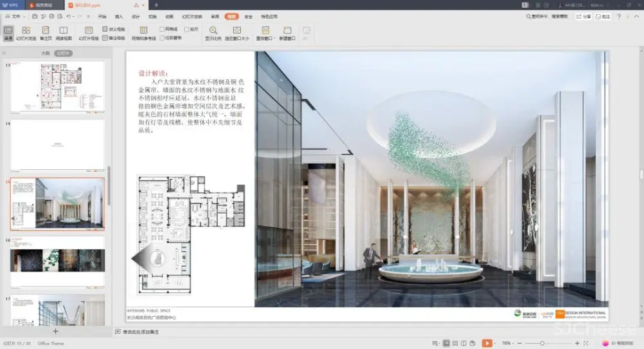The height and width of the screenshot is (349, 644).
Task: Toggle the Ruler checkbox (标尺)
Action: tap(187, 29)
